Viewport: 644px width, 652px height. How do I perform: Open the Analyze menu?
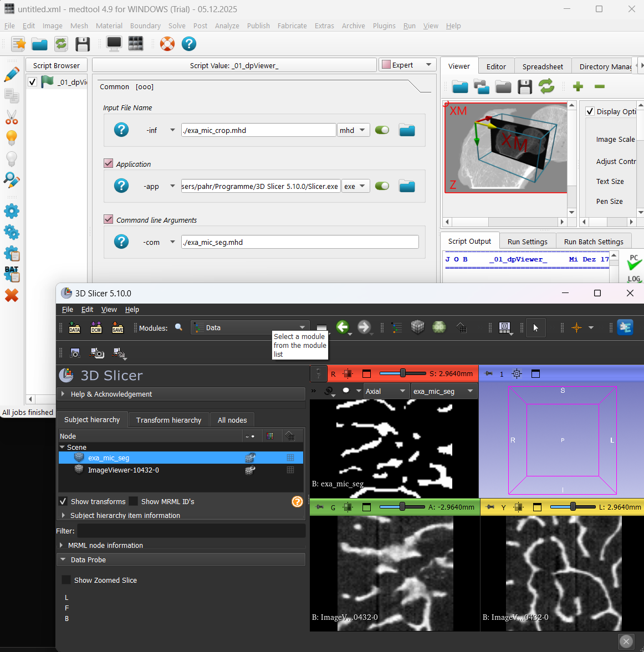tap(227, 25)
